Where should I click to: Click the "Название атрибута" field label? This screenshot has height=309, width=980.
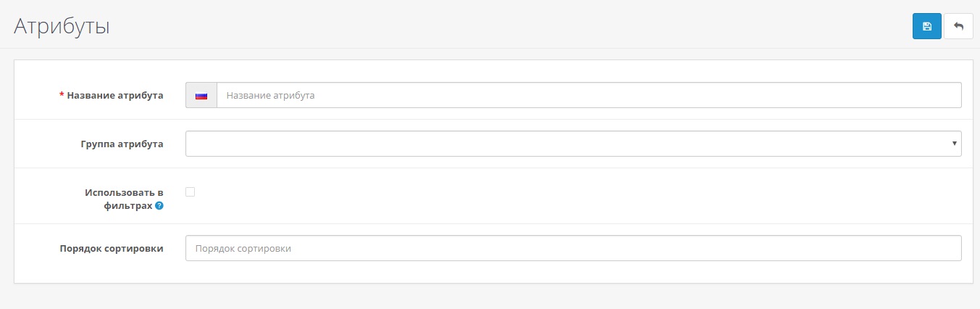tap(115, 95)
